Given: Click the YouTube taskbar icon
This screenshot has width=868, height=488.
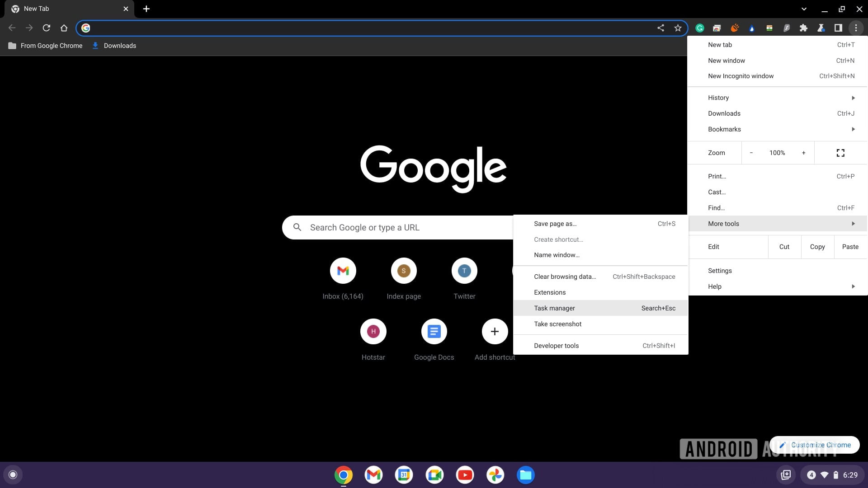Looking at the screenshot, I should [x=464, y=475].
